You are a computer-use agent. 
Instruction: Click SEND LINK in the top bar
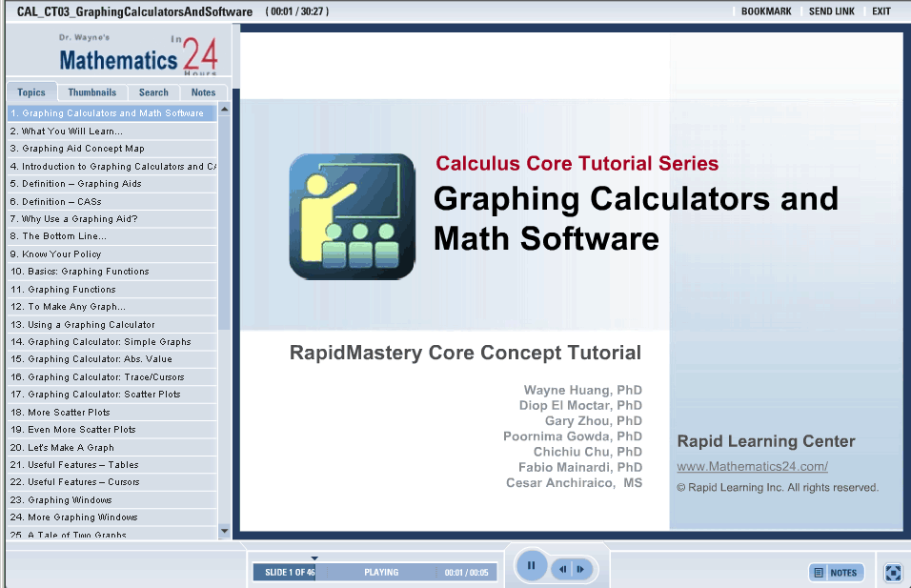tap(832, 11)
